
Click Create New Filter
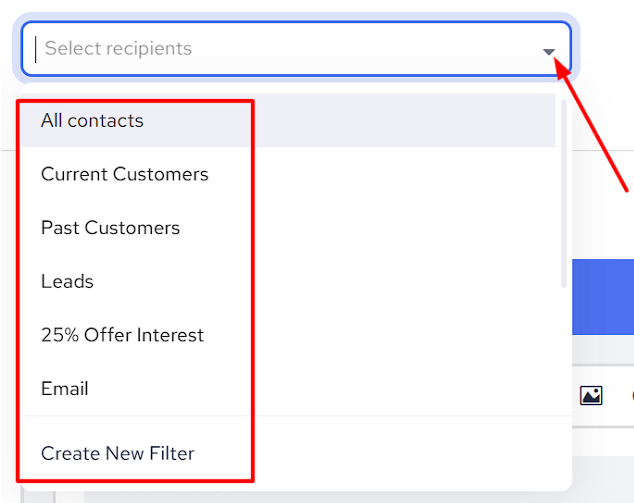click(118, 453)
